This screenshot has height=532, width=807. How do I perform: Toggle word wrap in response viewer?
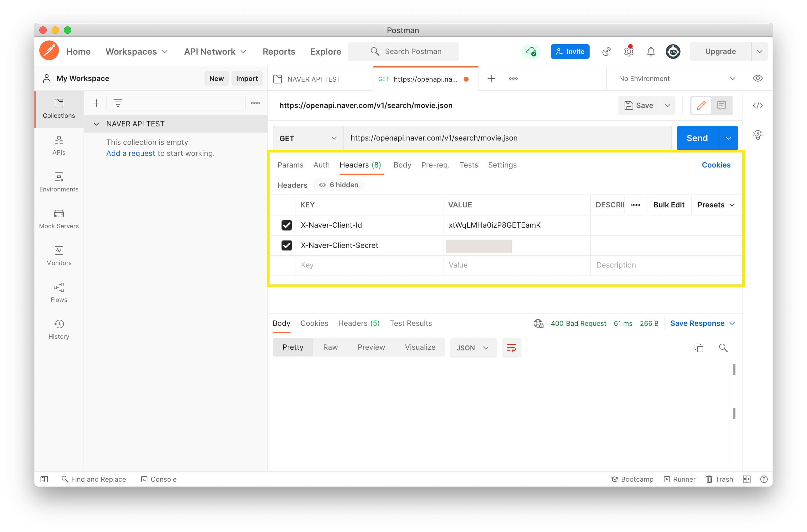pyautogui.click(x=511, y=347)
